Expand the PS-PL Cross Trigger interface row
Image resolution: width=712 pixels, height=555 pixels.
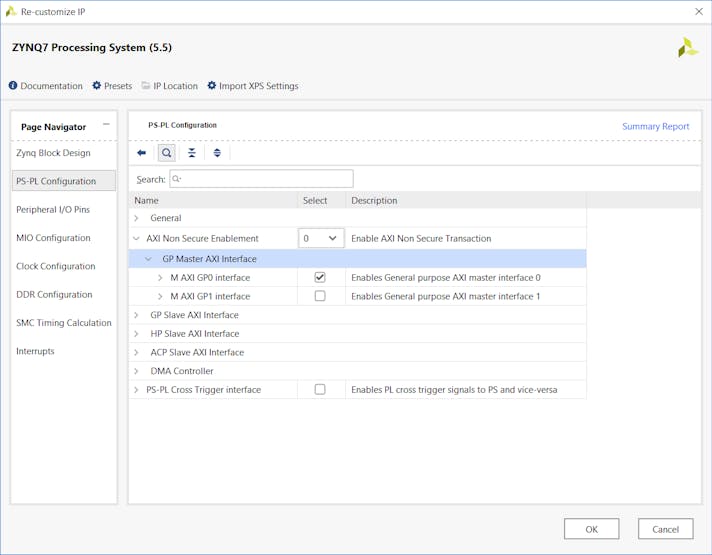(136, 390)
